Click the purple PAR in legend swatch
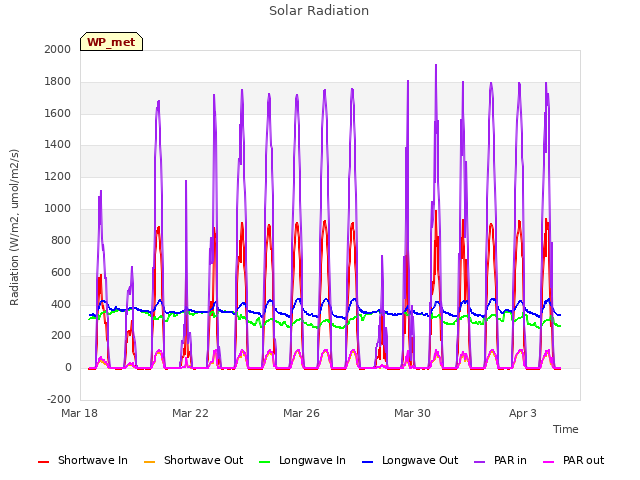The height and width of the screenshot is (480, 640). 480,462
